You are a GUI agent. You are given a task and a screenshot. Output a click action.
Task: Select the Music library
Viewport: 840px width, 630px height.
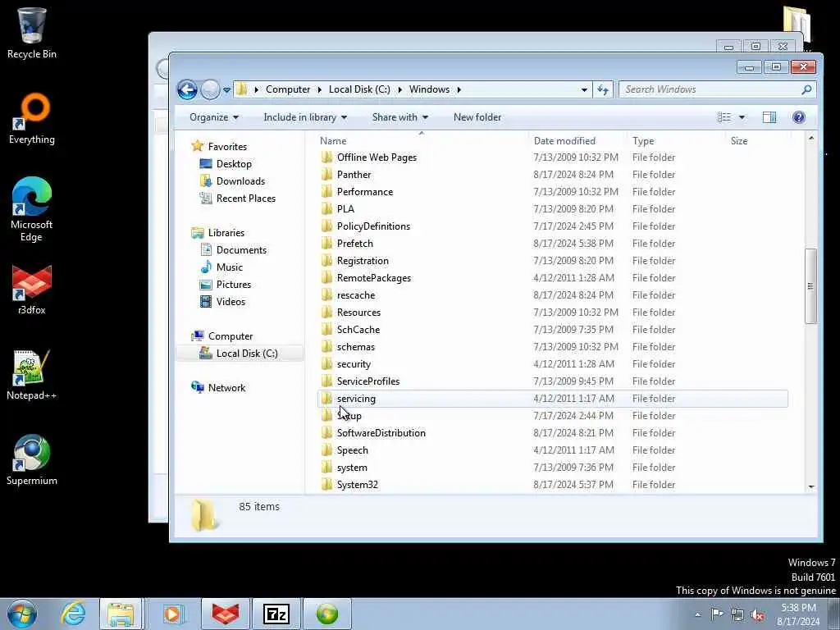[230, 267]
